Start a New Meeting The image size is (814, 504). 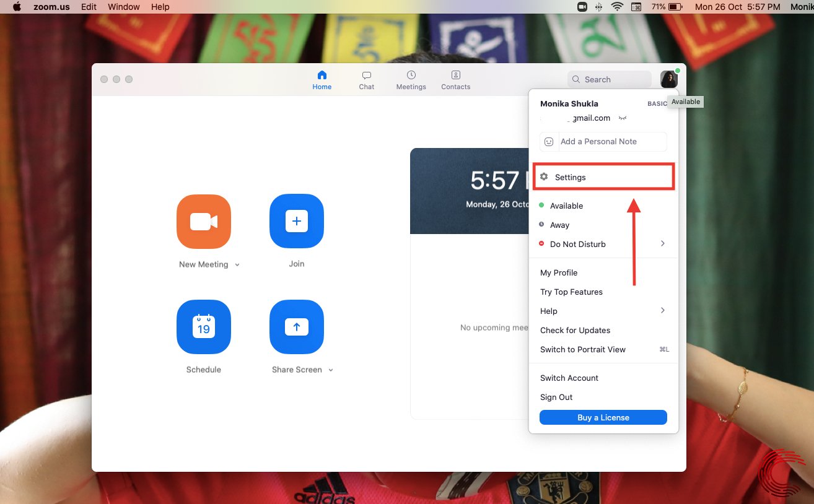pos(203,221)
